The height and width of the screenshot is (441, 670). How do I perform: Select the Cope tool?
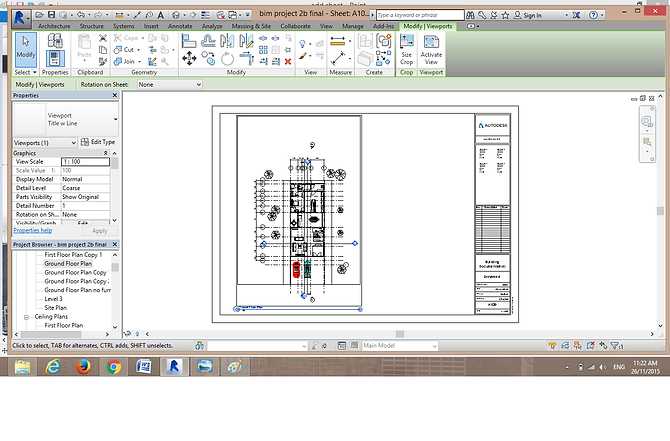tap(126, 38)
